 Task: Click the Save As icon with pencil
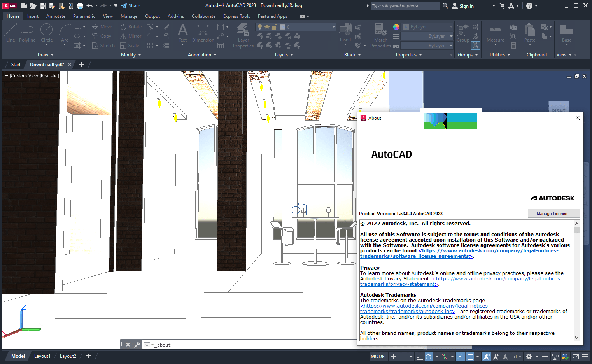point(52,6)
